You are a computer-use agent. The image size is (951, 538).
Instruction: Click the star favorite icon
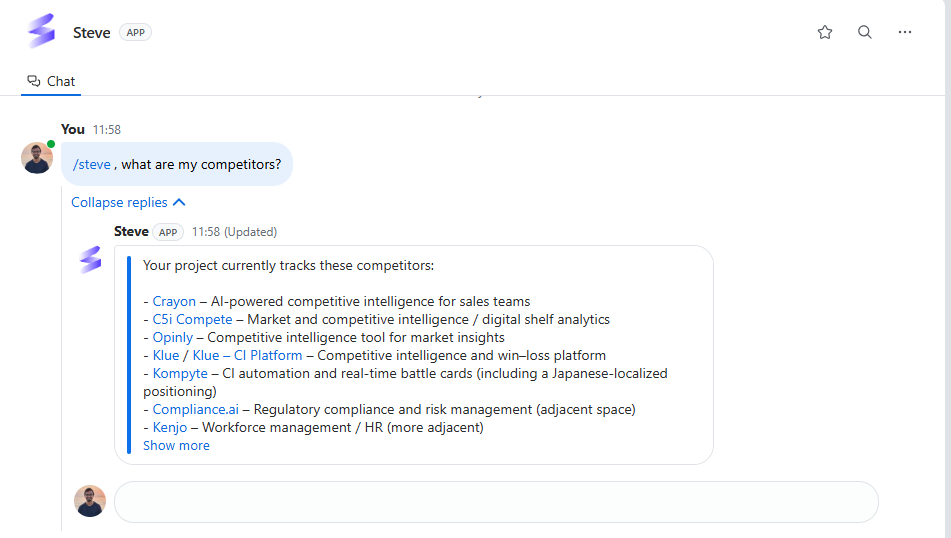click(x=825, y=32)
